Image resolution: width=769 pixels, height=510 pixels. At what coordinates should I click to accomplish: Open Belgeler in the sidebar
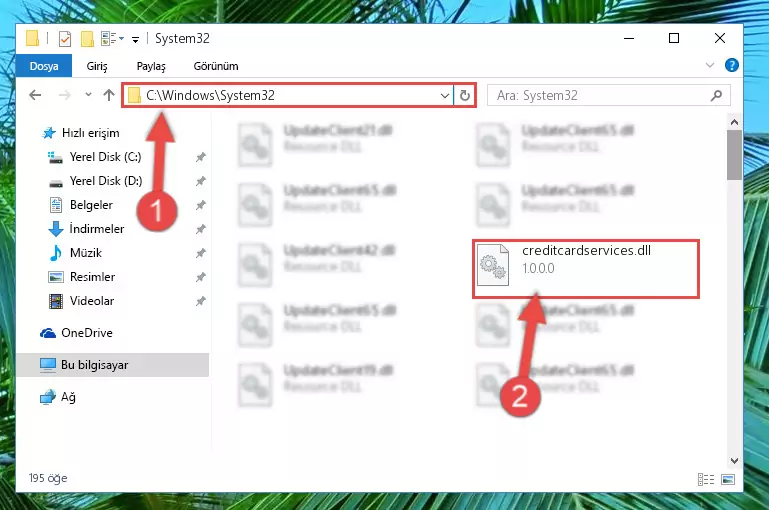coord(81,205)
